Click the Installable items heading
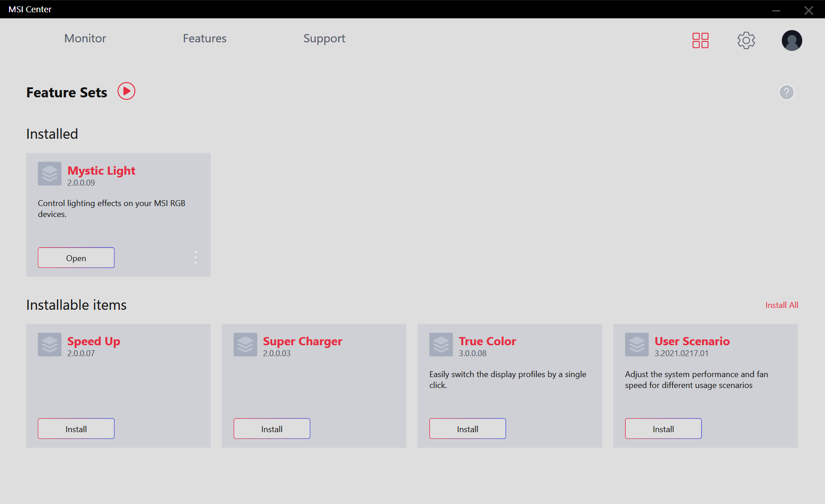This screenshot has width=825, height=504. pos(76,305)
